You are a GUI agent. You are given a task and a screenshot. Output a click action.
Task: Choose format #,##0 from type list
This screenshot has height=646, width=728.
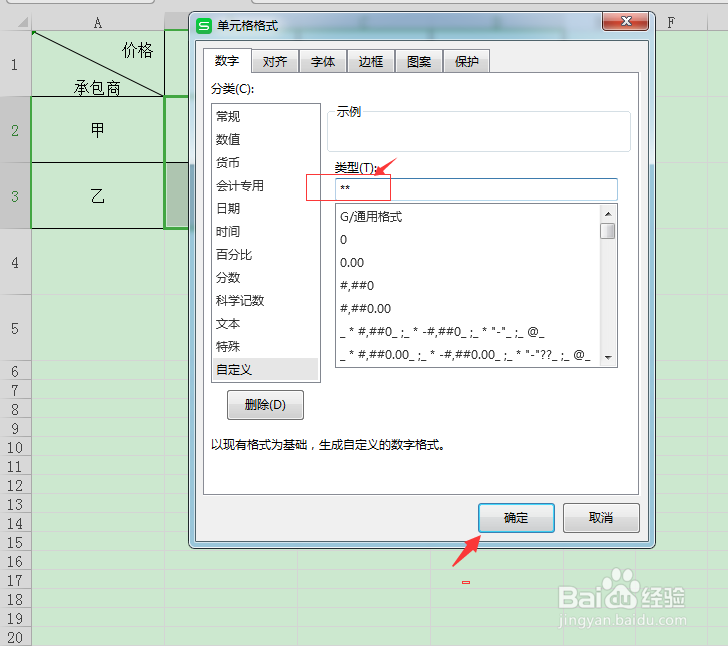(x=468, y=286)
